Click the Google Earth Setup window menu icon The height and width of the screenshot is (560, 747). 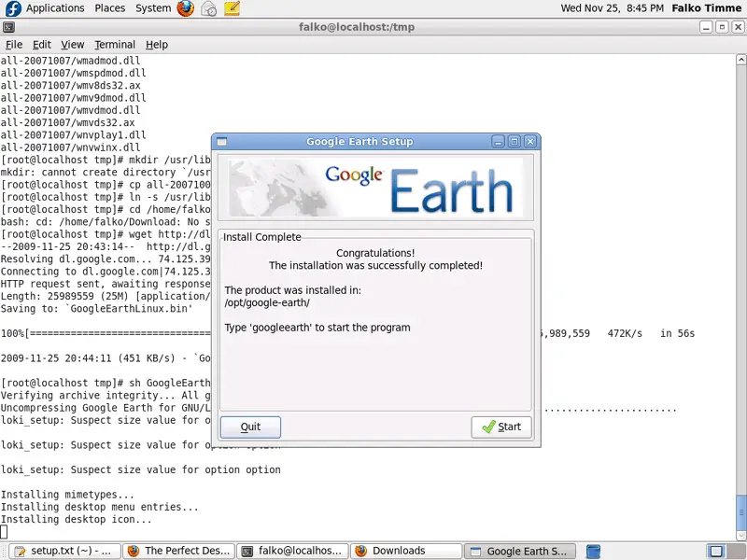[221, 142]
